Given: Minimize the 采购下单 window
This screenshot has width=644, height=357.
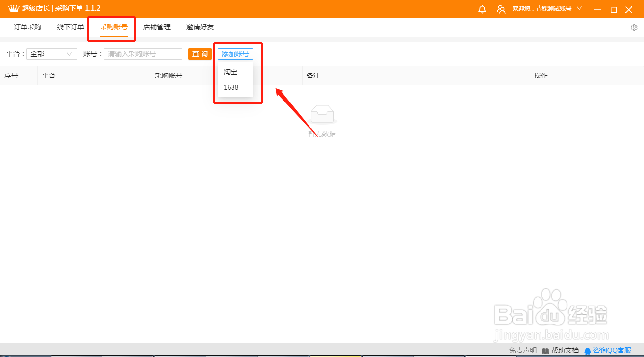Looking at the screenshot, I should tap(597, 9).
